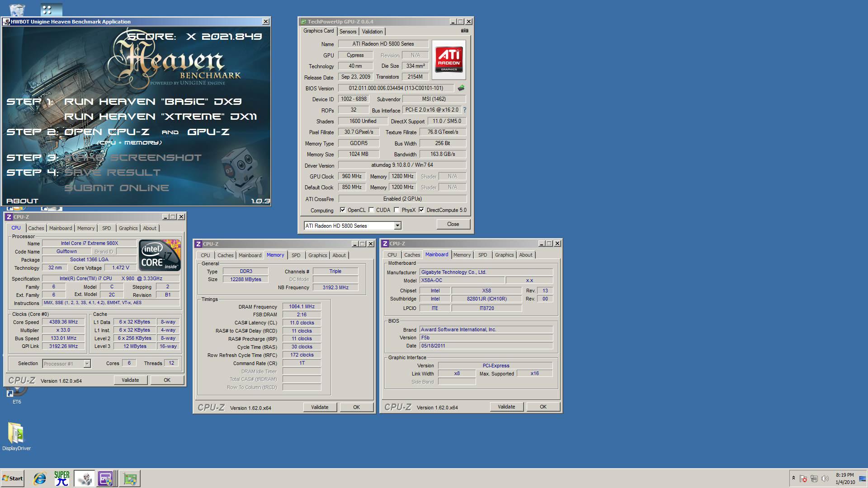Toggle the CUDA checkbox in GPU-Z

pyautogui.click(x=371, y=210)
